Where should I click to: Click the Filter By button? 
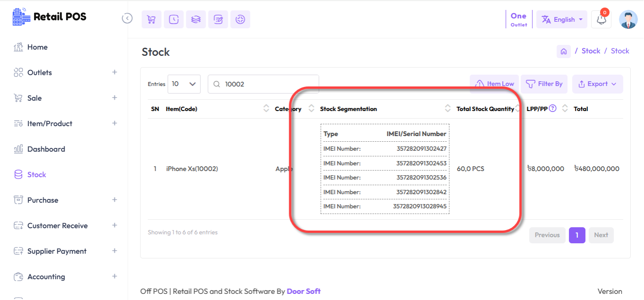click(544, 84)
